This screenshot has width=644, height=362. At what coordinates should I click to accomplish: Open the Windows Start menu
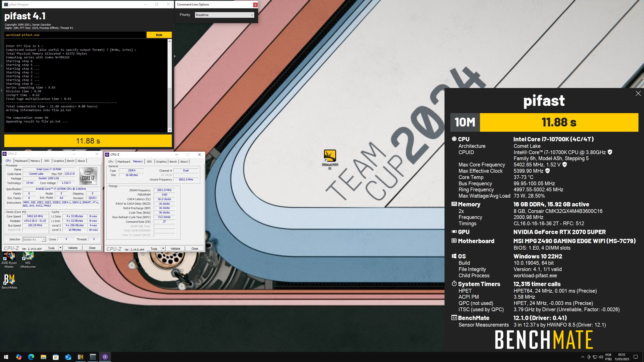6,357
